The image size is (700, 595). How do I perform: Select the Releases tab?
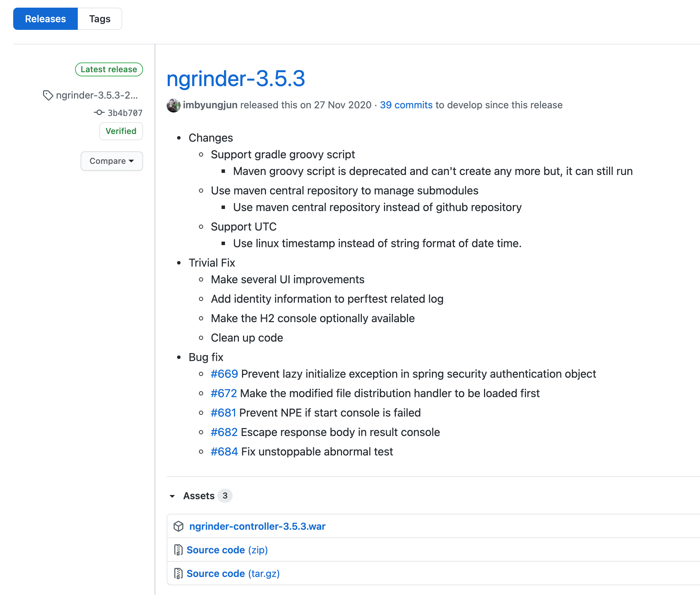click(x=45, y=19)
